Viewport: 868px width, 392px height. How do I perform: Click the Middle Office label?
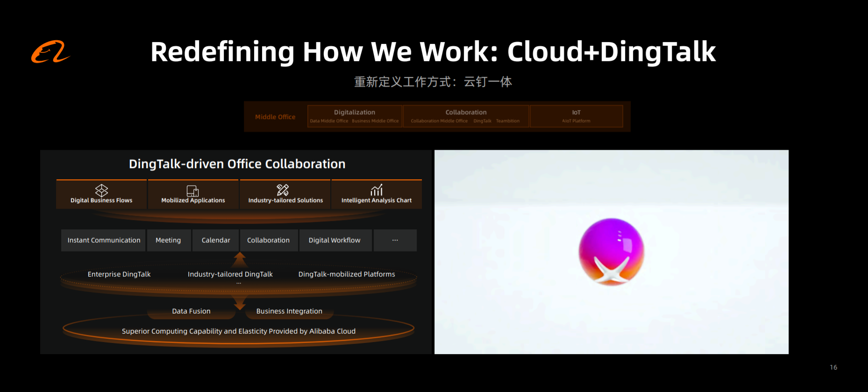pos(275,117)
